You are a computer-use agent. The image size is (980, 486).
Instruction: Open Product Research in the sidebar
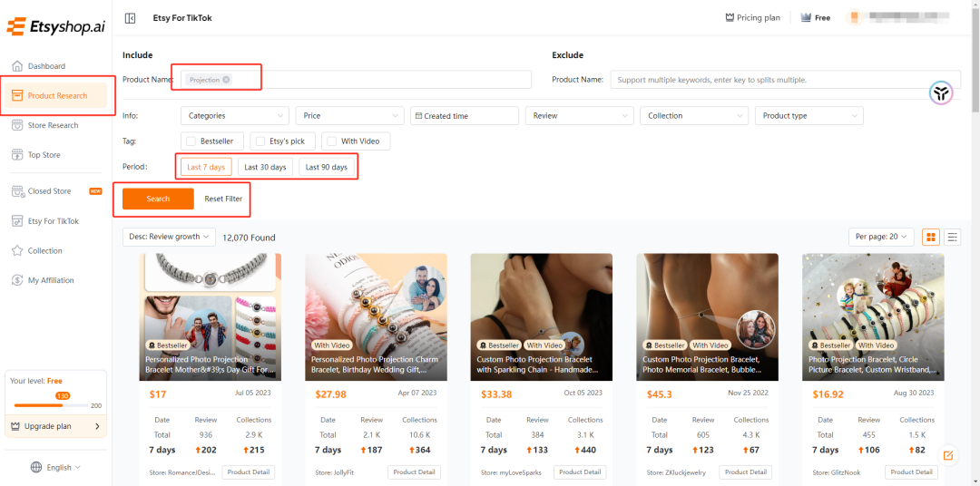pos(55,95)
